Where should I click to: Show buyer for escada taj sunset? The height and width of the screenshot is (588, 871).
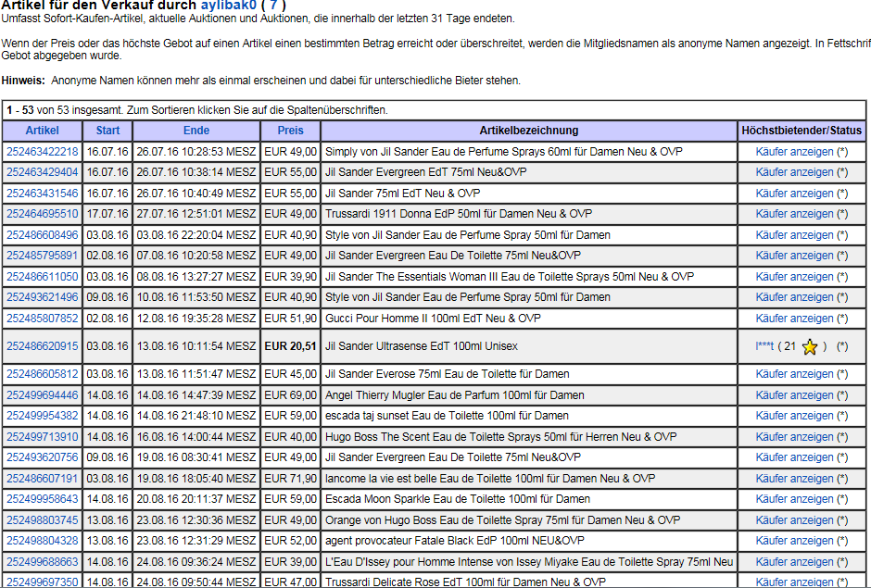794,416
